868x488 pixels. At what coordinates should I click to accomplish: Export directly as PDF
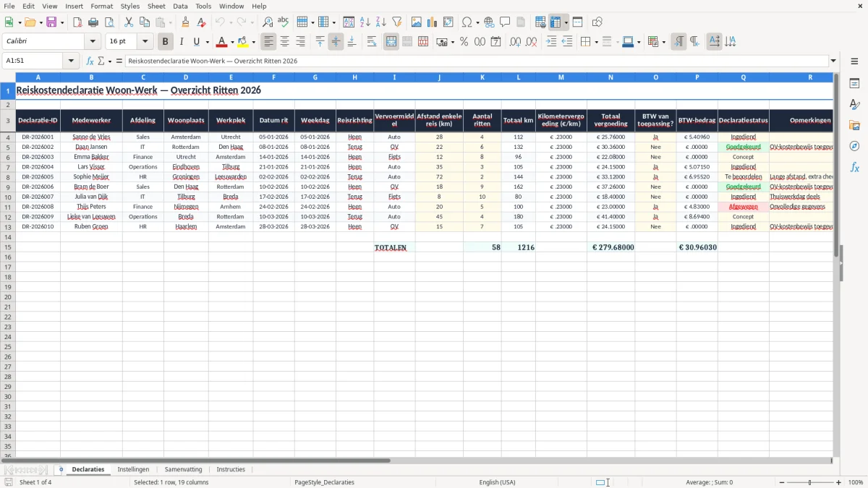(x=77, y=22)
